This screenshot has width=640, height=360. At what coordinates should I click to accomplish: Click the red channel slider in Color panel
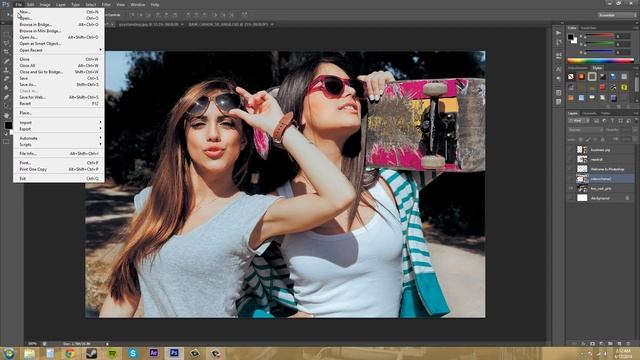pyautogui.click(x=600, y=36)
